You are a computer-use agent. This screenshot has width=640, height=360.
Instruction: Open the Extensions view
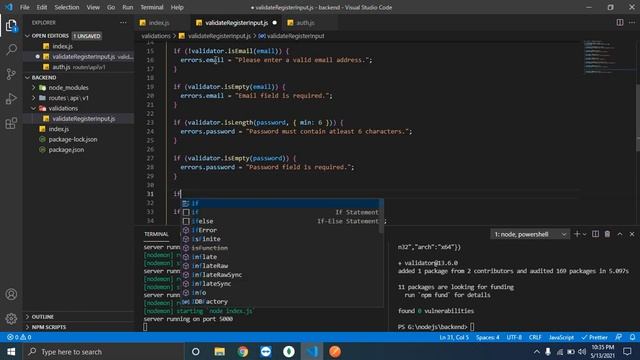tap(11, 123)
